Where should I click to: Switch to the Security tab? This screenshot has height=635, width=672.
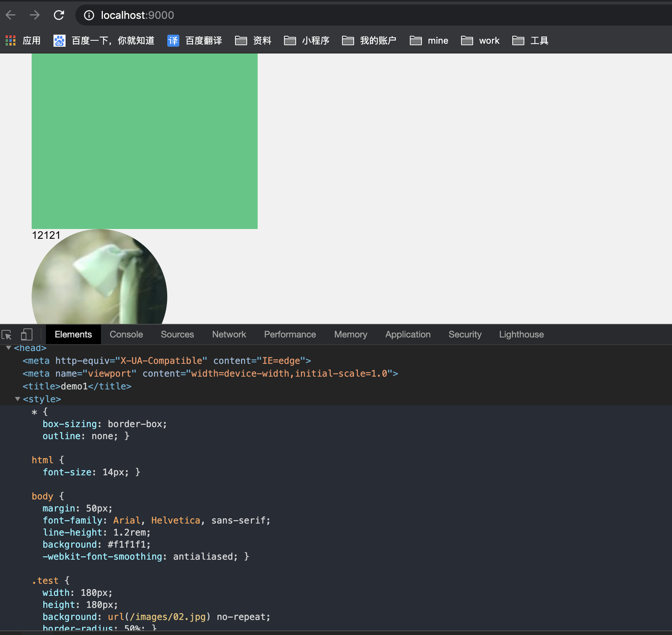(x=465, y=334)
